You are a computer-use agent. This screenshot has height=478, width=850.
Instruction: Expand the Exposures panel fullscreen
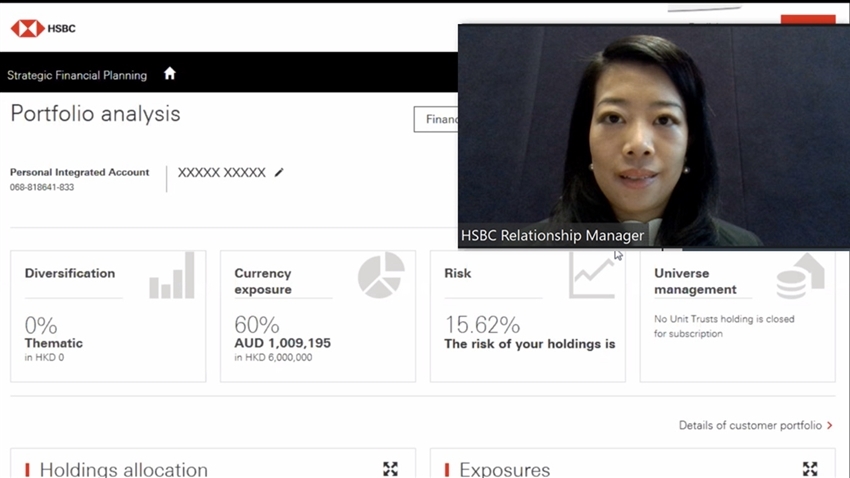point(810,469)
